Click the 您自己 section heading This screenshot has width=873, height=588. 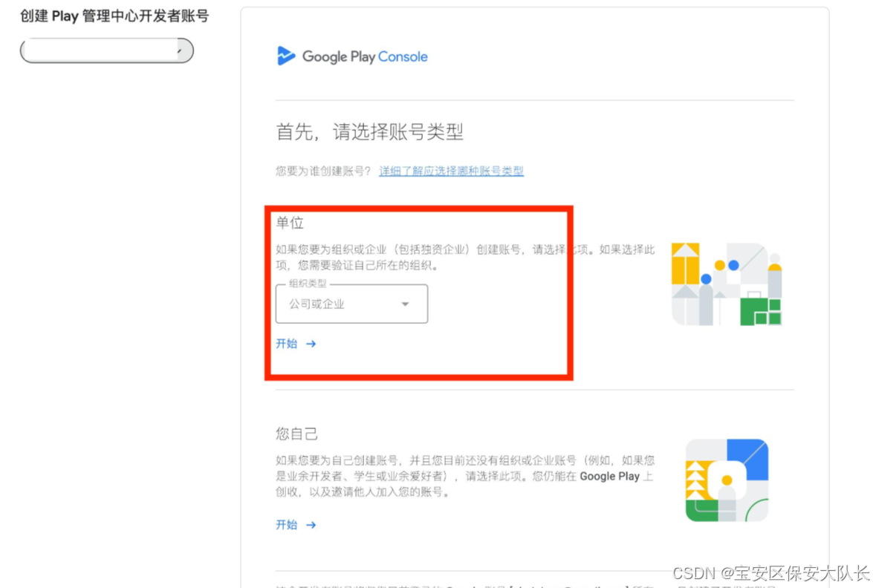click(296, 434)
